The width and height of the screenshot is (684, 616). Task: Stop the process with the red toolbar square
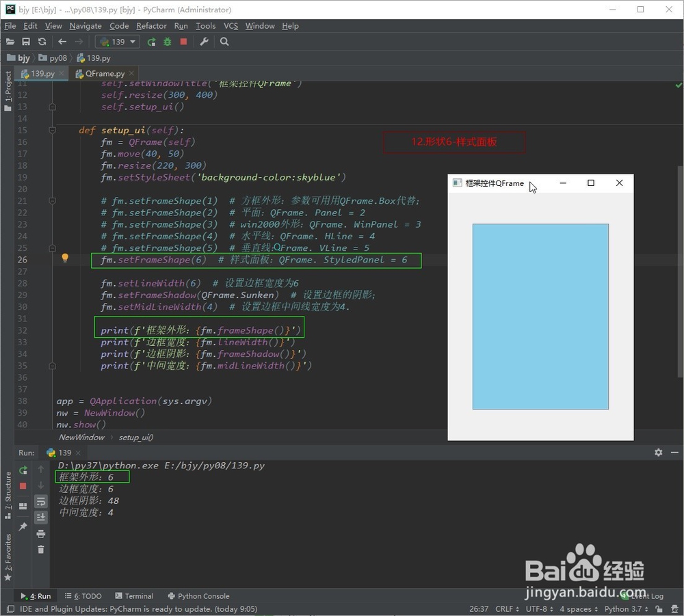coord(183,42)
